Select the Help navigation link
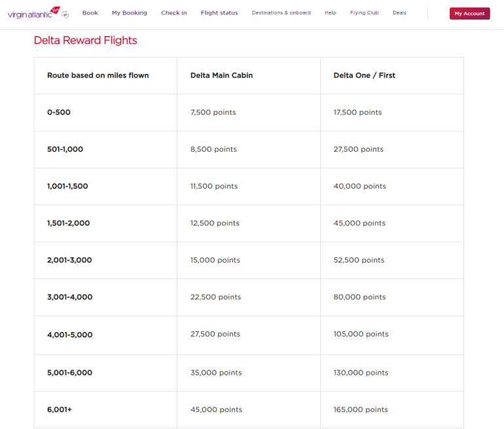This screenshot has width=504, height=429. (330, 13)
